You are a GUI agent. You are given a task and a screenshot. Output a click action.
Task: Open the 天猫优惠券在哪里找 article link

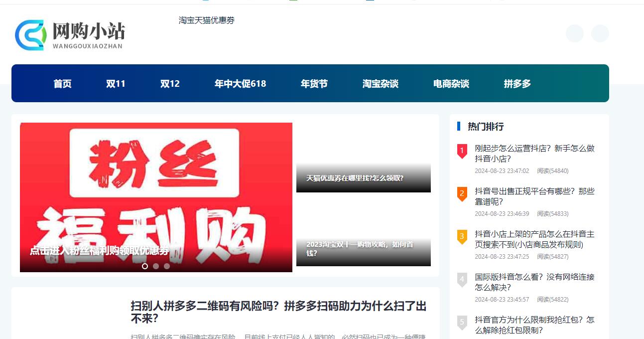354,177
